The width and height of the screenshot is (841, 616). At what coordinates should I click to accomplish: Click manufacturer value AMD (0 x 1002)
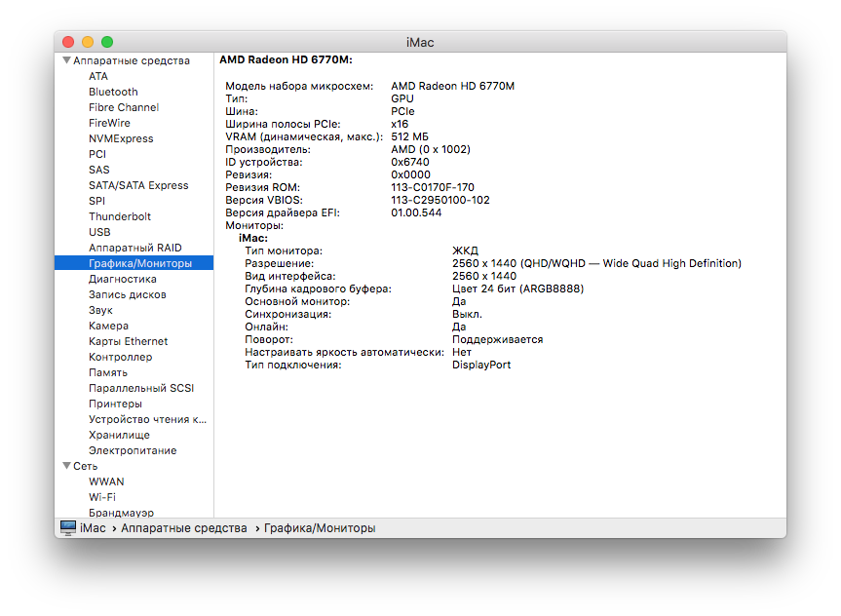click(431, 149)
